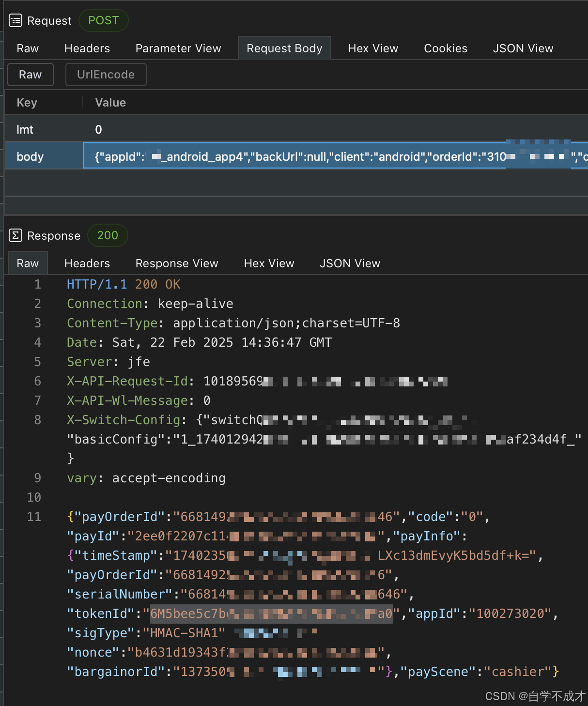Open the Response Raw tab
Viewport: 588px width, 706px height.
click(x=28, y=263)
